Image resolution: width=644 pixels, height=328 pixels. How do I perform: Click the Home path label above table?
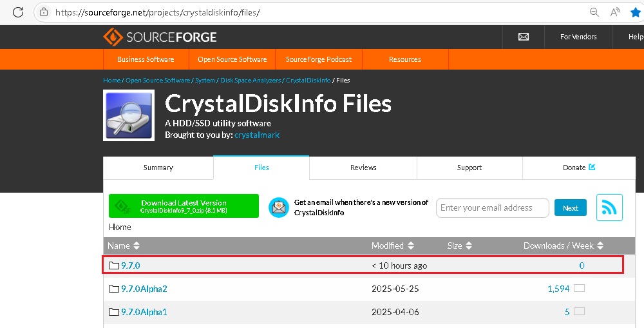[x=120, y=227]
